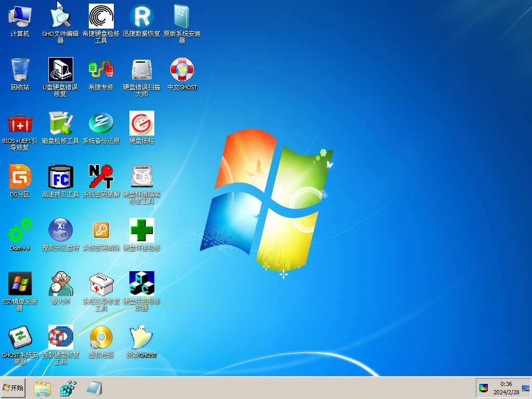This screenshot has height=399, width=532.
Task: Open the cube blocks taskbar icon
Action: [x=68, y=388]
